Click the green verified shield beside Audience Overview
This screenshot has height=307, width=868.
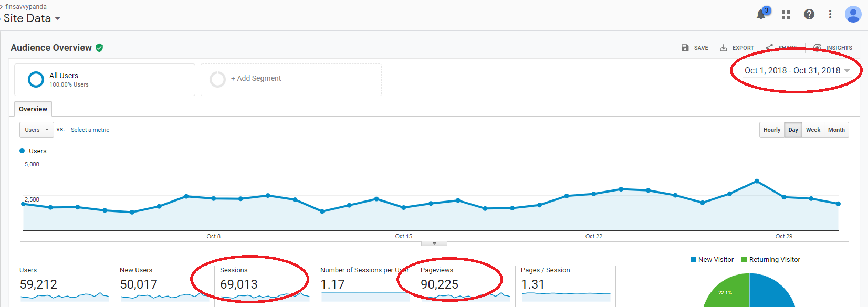pyautogui.click(x=99, y=48)
